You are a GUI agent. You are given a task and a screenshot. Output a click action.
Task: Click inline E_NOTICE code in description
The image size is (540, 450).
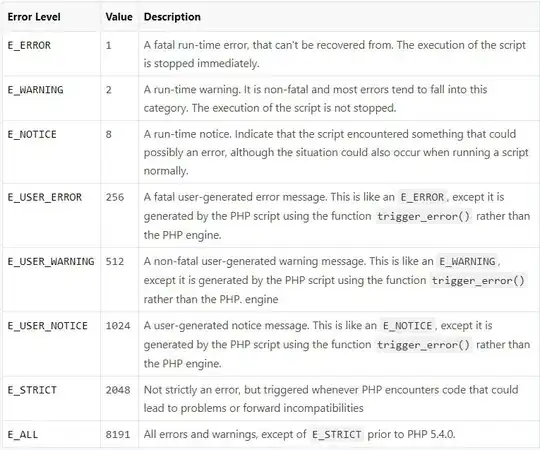[407, 326]
